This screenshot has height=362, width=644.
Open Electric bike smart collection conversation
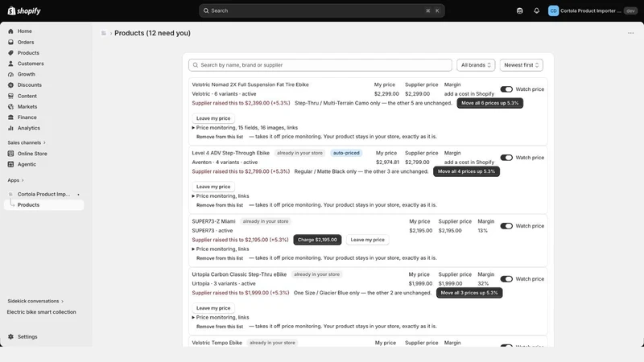point(42,312)
